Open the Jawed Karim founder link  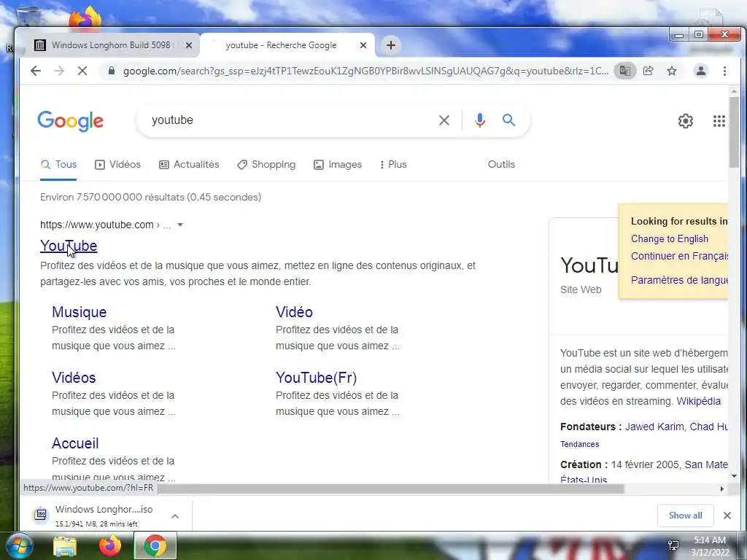click(654, 427)
